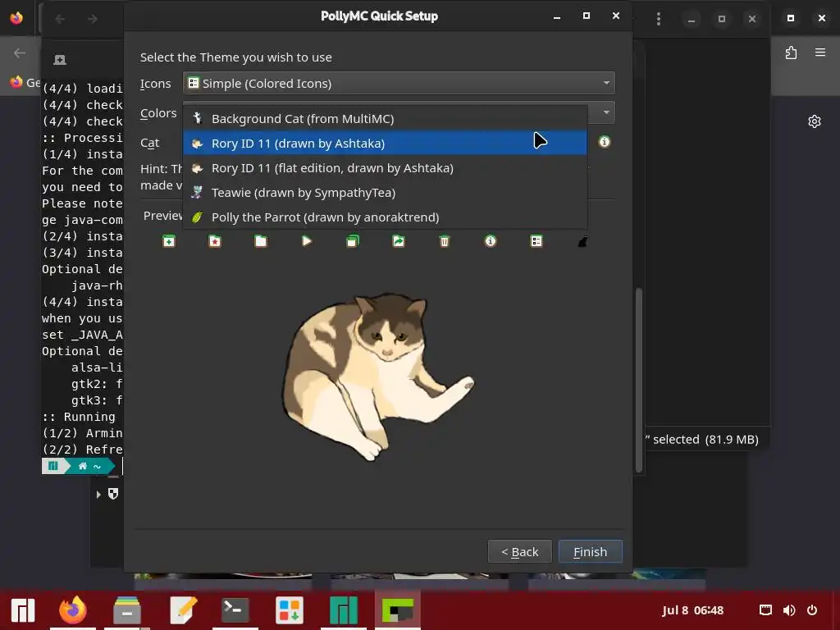Open the software store taskbar icon
Image resolution: width=840 pixels, height=630 pixels.
[290, 610]
